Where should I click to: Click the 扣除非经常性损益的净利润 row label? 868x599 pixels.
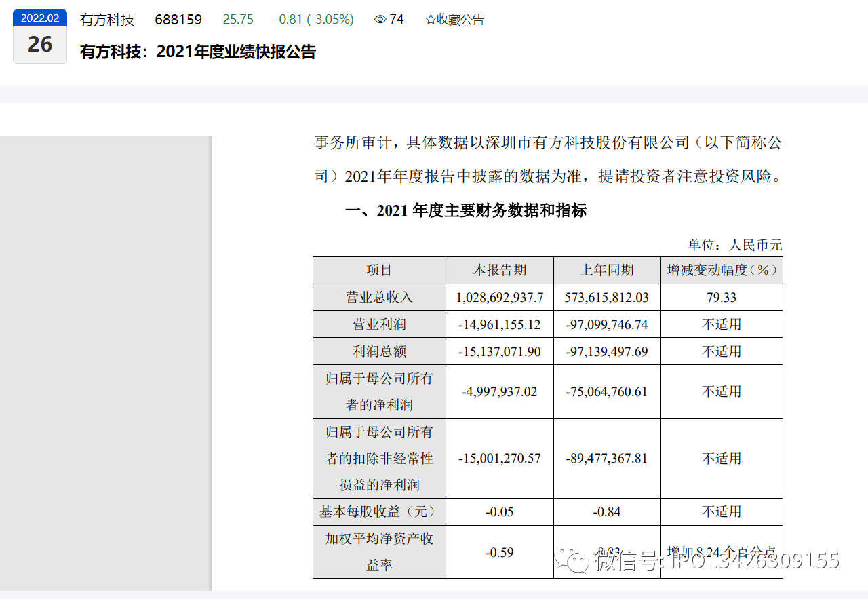click(379, 459)
